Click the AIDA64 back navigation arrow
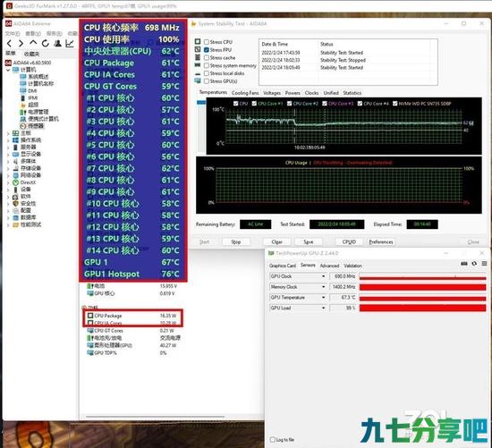This screenshot has height=448, width=492. tap(10, 44)
